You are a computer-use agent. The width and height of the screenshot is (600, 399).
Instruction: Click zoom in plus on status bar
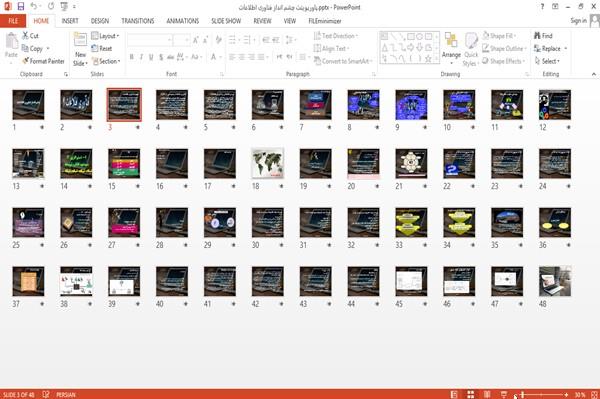[566, 394]
